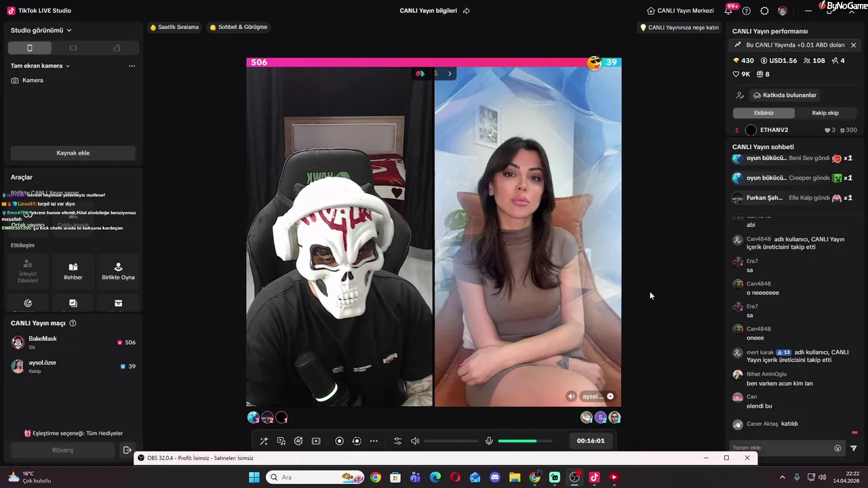Dismiss the +0.01 ABD doları notice

point(853,45)
